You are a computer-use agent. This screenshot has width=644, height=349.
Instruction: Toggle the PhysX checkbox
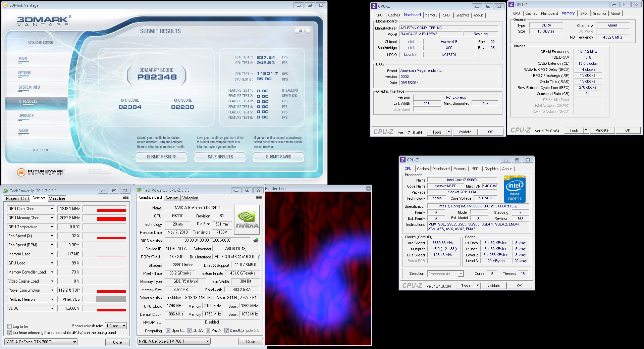coord(208,331)
